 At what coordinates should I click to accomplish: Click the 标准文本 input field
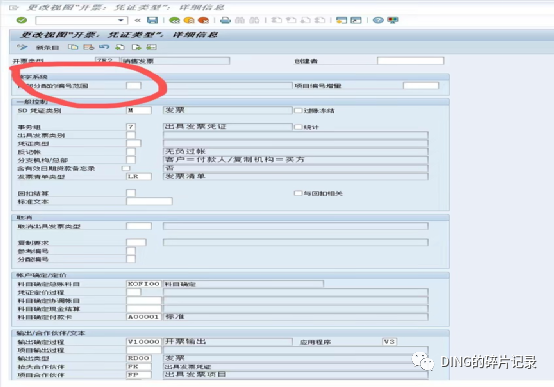(x=149, y=201)
